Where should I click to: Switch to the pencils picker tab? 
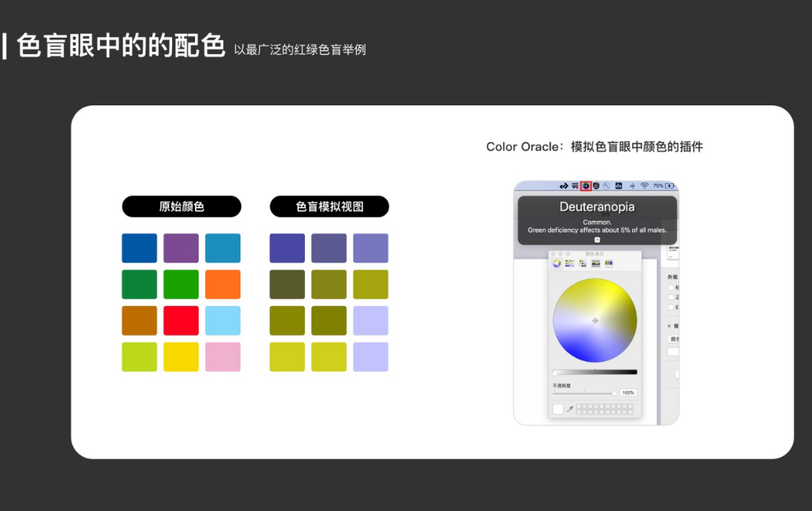pos(608,263)
